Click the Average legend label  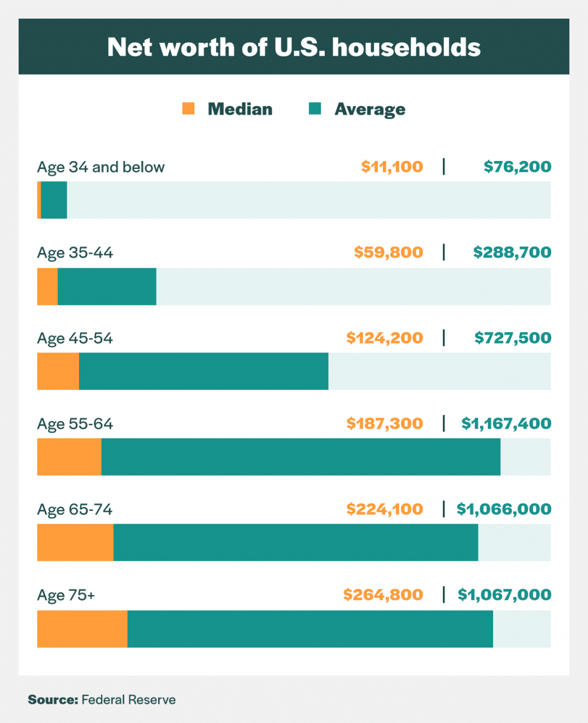click(x=370, y=109)
